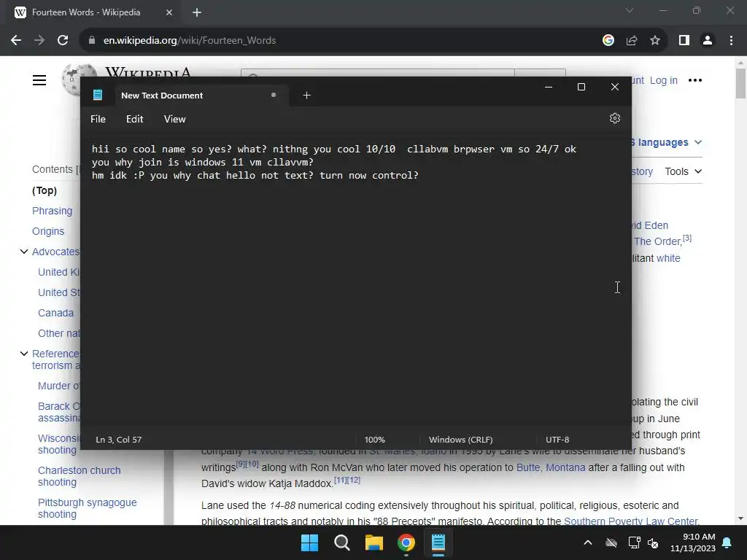Go to Pittsburgh synagogue shooting entry
The image size is (747, 560).
click(x=88, y=508)
